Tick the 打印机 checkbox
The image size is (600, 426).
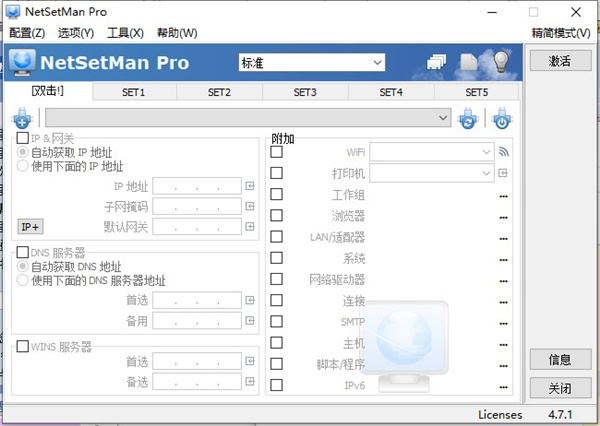[x=276, y=173]
